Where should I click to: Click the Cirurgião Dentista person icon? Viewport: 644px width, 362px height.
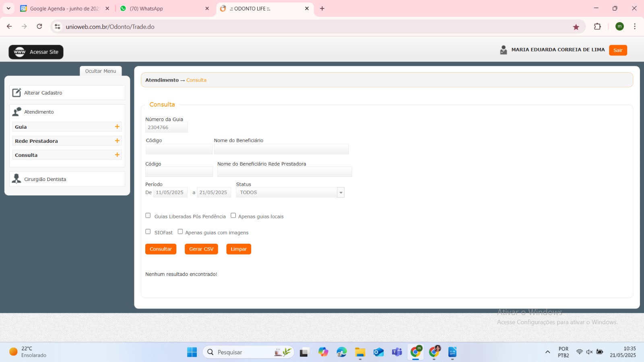click(17, 179)
